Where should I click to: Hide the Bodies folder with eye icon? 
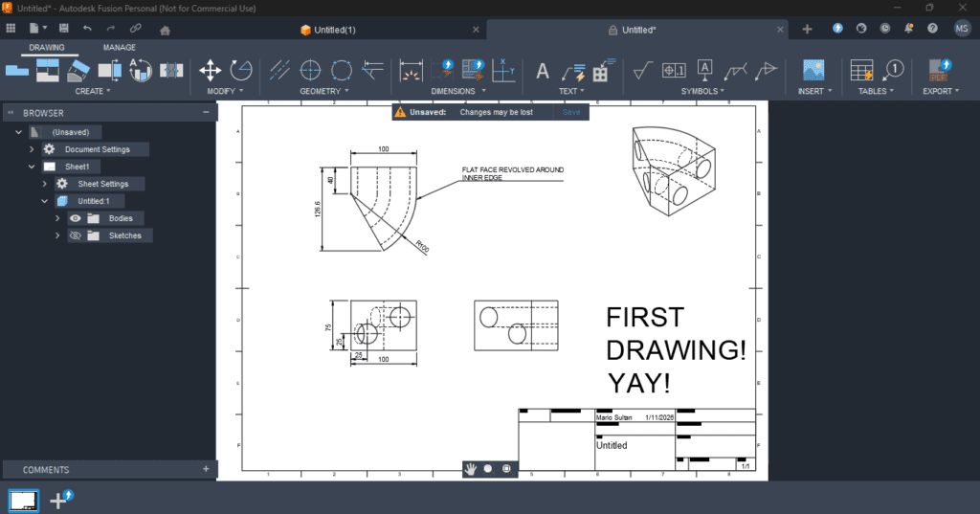click(76, 218)
